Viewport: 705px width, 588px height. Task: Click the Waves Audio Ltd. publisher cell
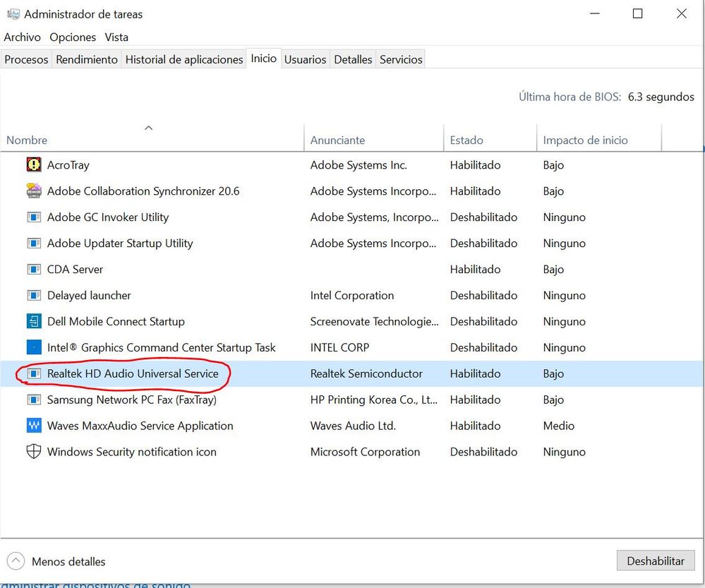353,426
